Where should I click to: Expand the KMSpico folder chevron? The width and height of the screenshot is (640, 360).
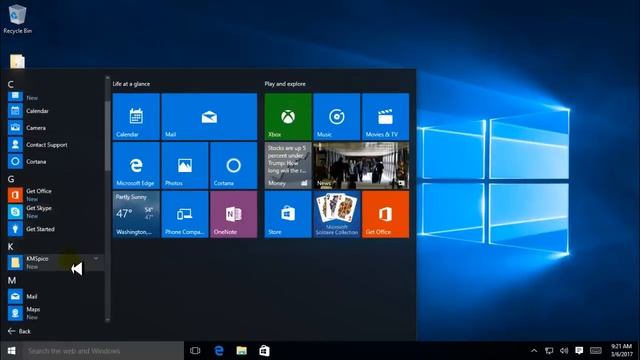coord(96,259)
